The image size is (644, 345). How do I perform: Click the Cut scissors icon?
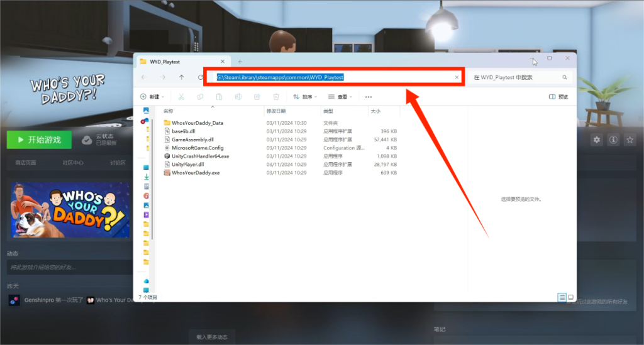click(x=181, y=97)
